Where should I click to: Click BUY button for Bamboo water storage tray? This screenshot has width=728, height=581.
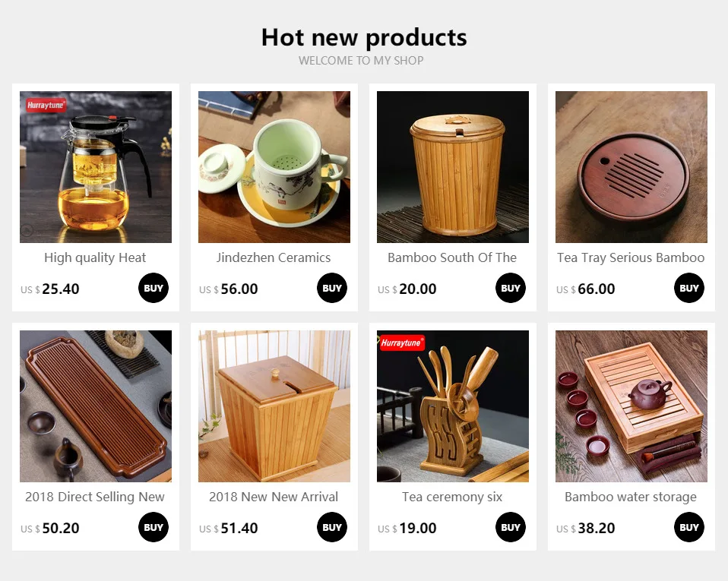(x=689, y=527)
